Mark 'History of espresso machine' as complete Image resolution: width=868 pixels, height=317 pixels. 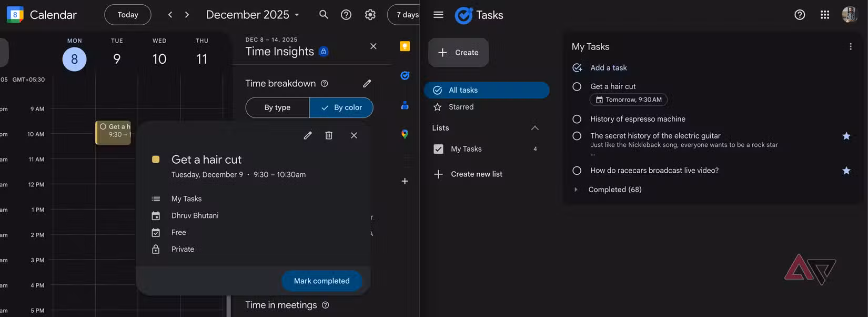click(x=577, y=119)
